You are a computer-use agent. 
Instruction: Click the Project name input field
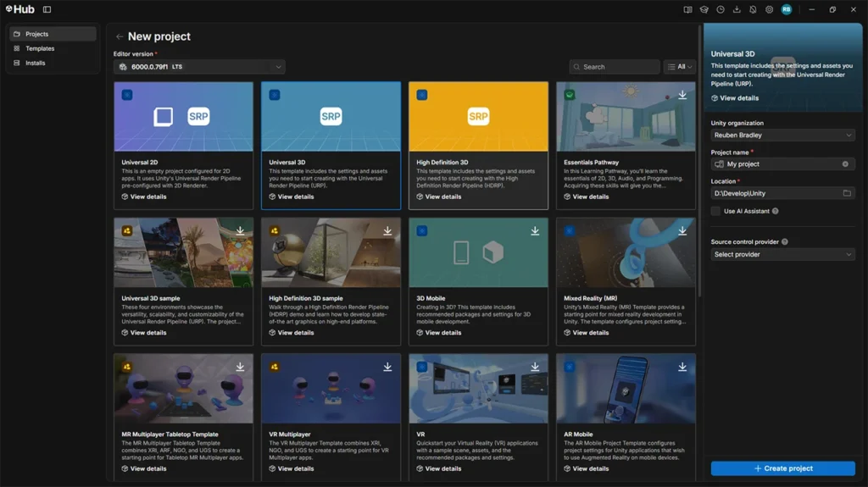click(x=782, y=163)
